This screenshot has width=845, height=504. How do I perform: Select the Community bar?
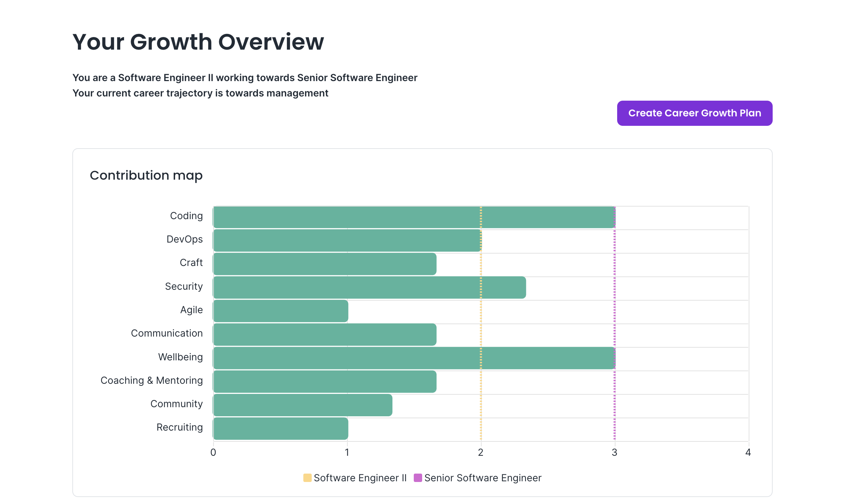tap(303, 405)
